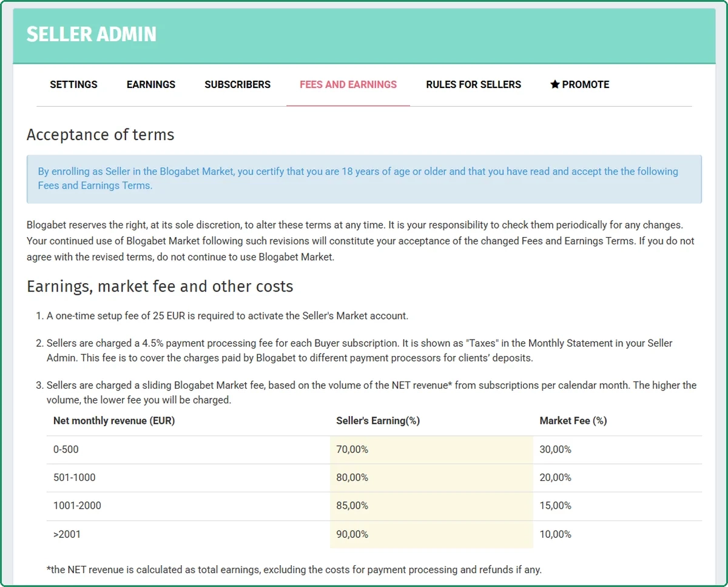Click the sliding Blogabet Market fee paragraph

coord(371,392)
